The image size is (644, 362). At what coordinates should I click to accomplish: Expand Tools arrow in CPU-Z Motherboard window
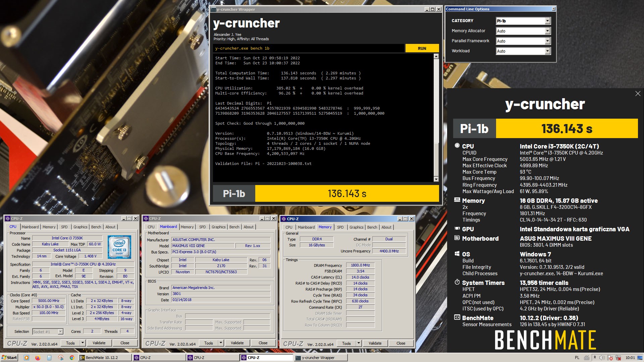coord(221,343)
